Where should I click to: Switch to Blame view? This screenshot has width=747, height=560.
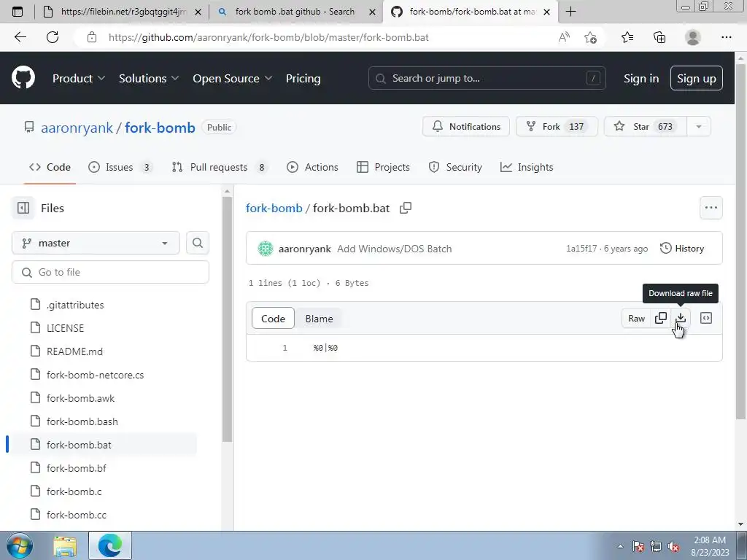[320, 319]
